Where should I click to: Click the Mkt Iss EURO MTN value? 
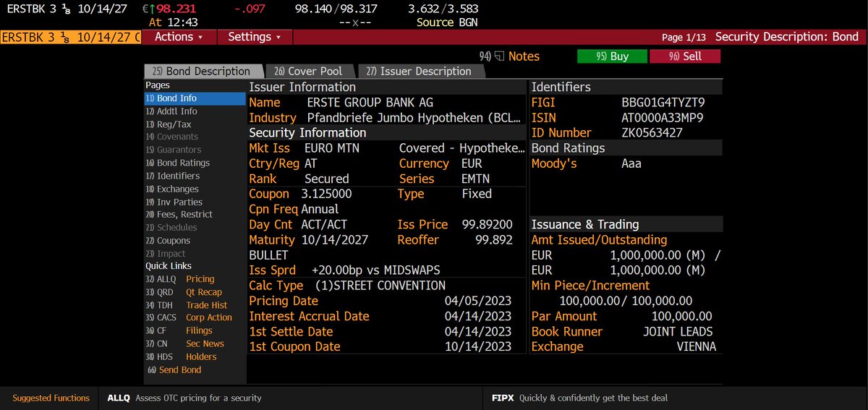click(332, 148)
